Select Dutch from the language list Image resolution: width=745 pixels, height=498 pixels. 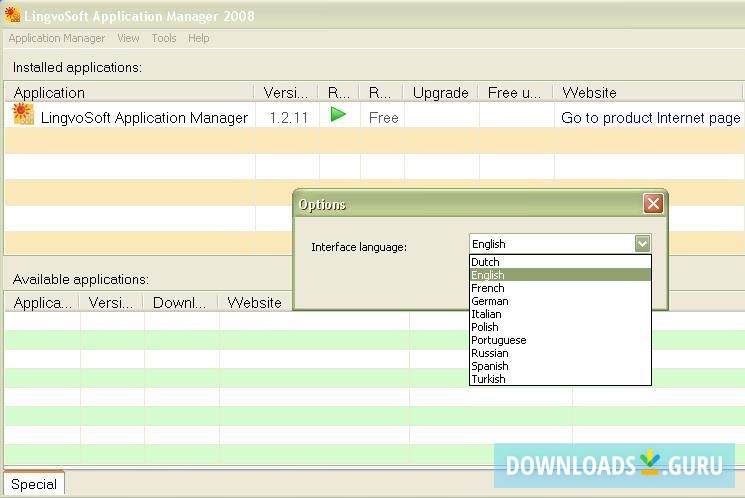click(x=560, y=262)
